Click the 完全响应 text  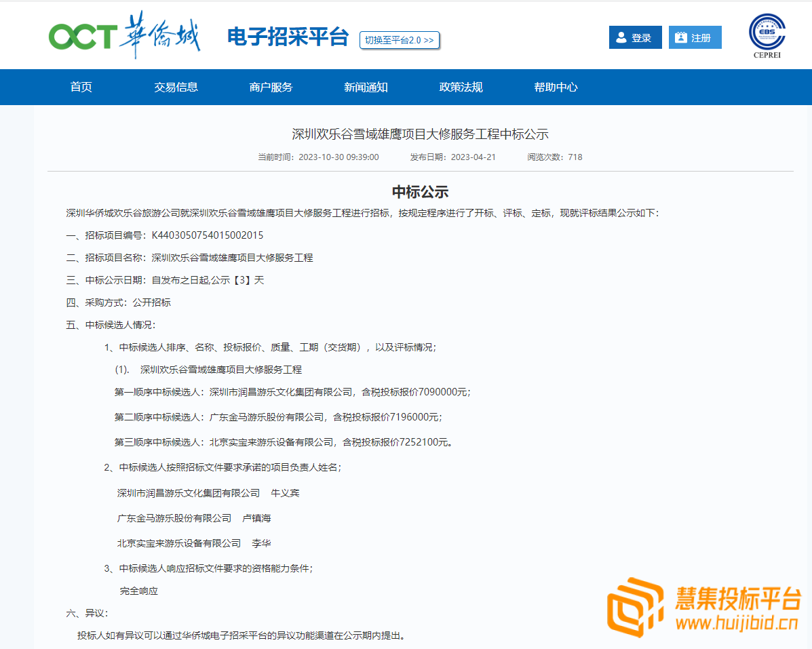coord(139,591)
